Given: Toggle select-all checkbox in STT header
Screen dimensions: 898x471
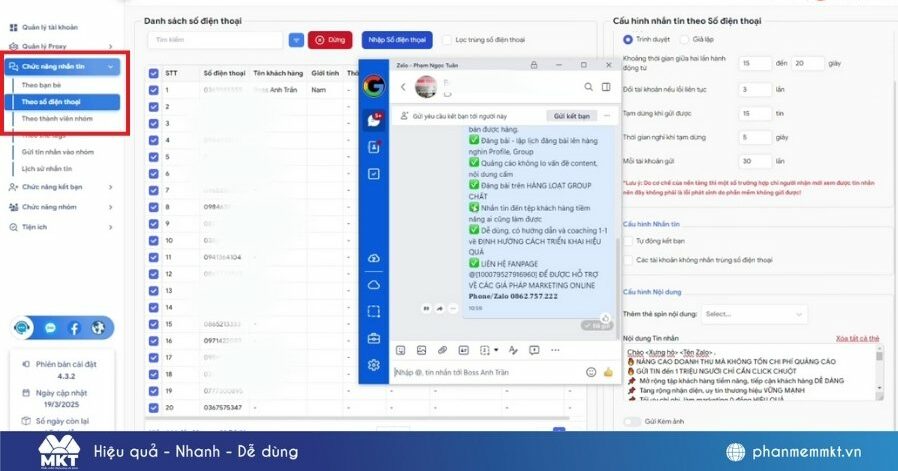Looking at the screenshot, I should (153, 73).
